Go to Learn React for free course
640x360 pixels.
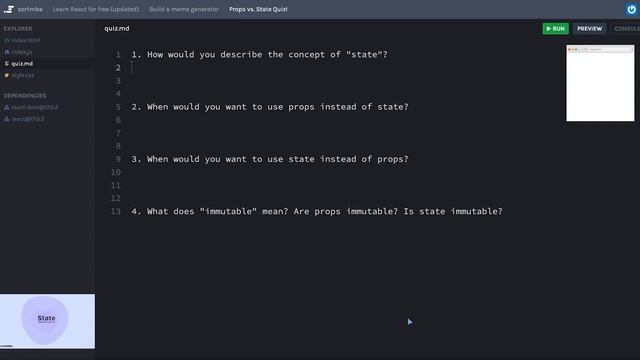pos(96,9)
